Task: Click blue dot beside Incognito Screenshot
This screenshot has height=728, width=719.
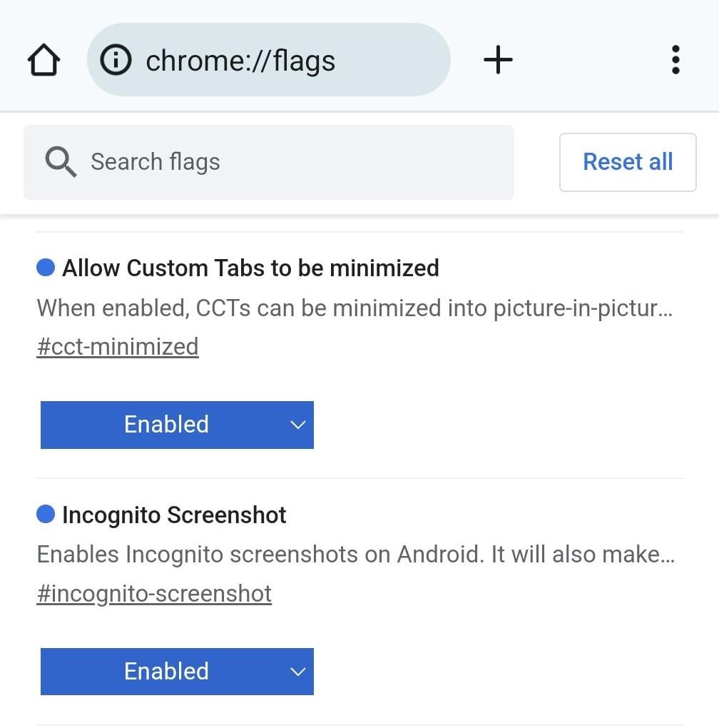Action: (46, 514)
